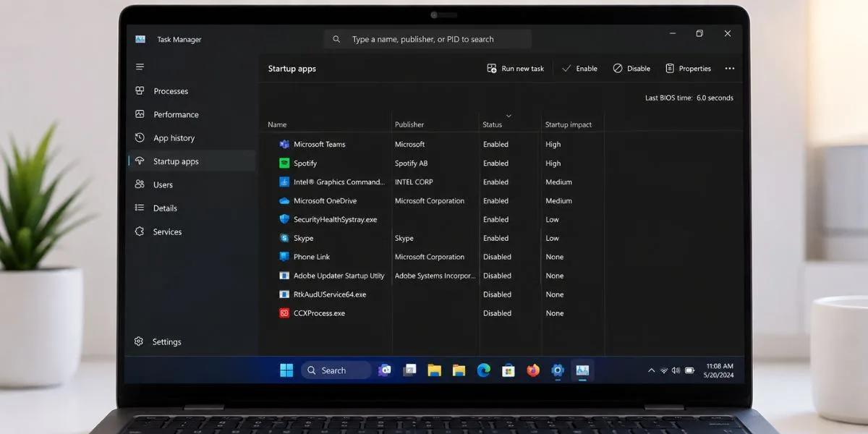The height and width of the screenshot is (434, 868).
Task: Select the Skype app icon
Action: (284, 238)
